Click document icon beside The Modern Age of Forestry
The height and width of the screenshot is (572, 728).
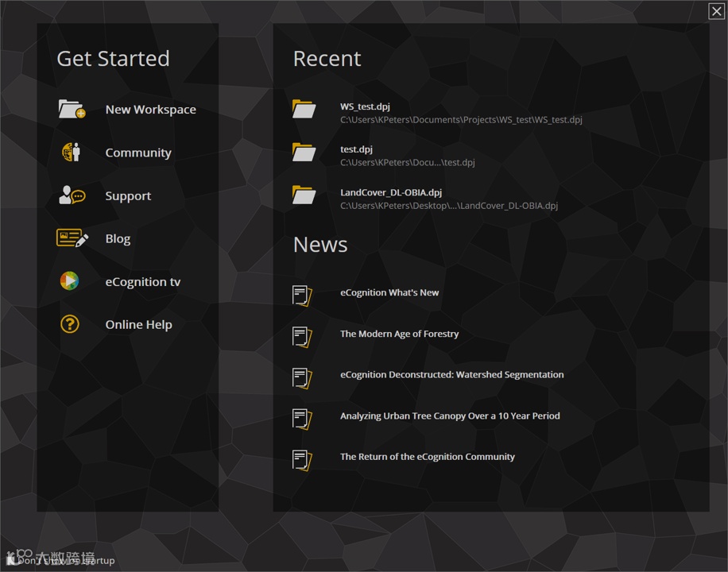[x=302, y=337]
